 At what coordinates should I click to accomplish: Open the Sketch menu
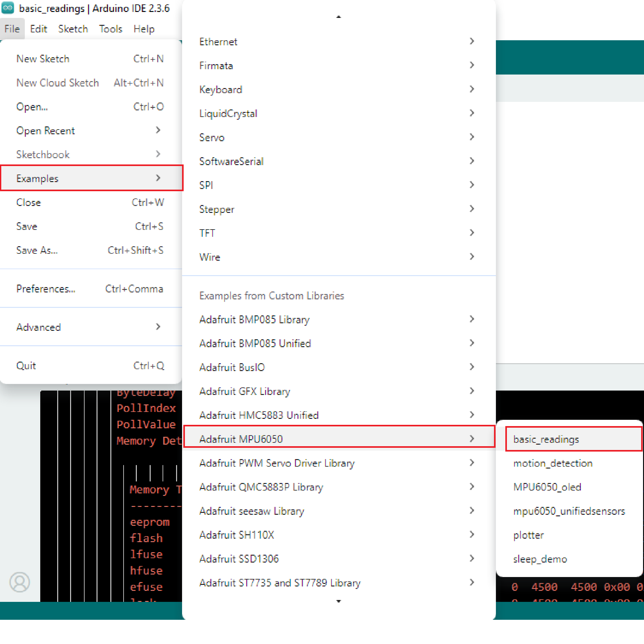73,29
